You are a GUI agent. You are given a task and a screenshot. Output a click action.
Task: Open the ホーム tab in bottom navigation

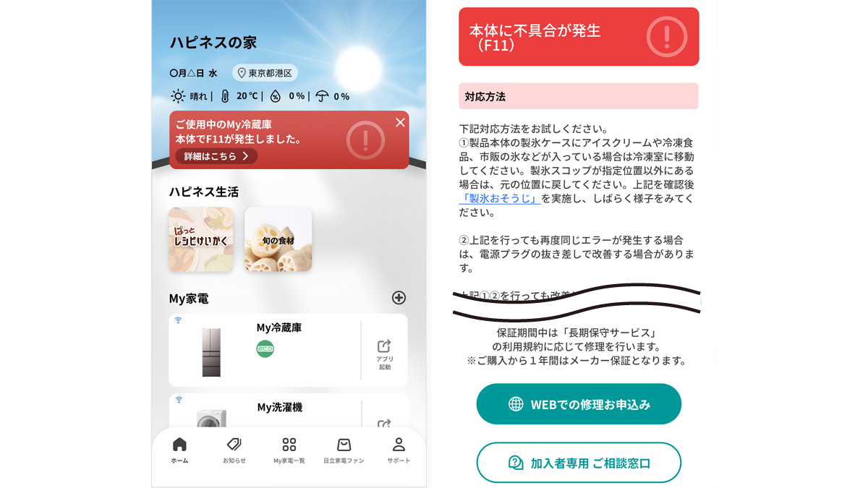pyautogui.click(x=179, y=450)
